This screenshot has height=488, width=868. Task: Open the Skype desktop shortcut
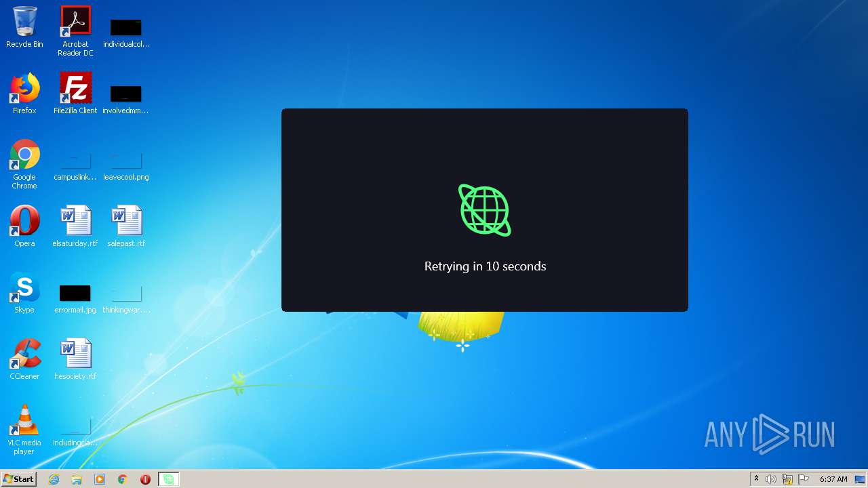click(x=24, y=293)
